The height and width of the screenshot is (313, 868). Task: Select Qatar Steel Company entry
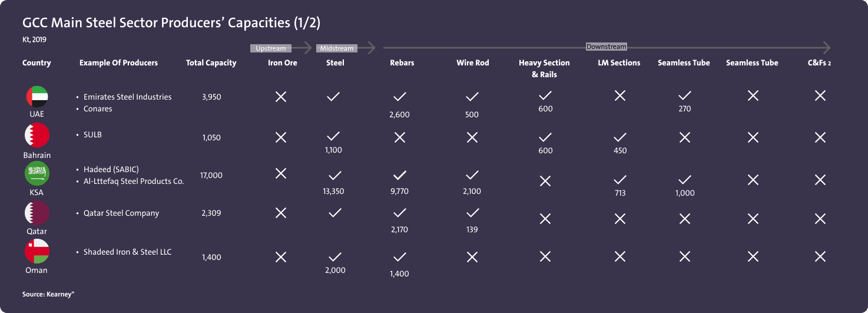(121, 213)
